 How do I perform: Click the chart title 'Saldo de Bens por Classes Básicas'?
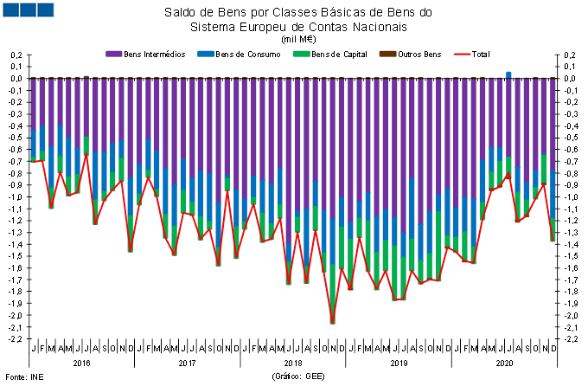coord(298,12)
